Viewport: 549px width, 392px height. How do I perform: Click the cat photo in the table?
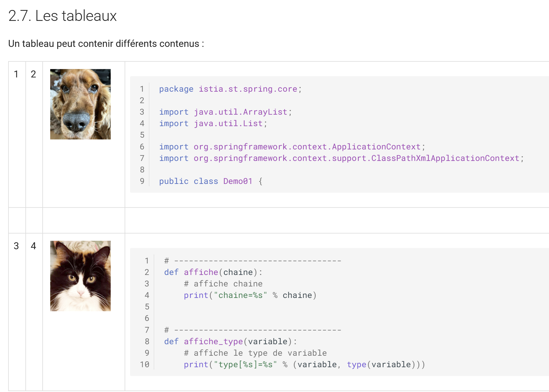pyautogui.click(x=80, y=276)
